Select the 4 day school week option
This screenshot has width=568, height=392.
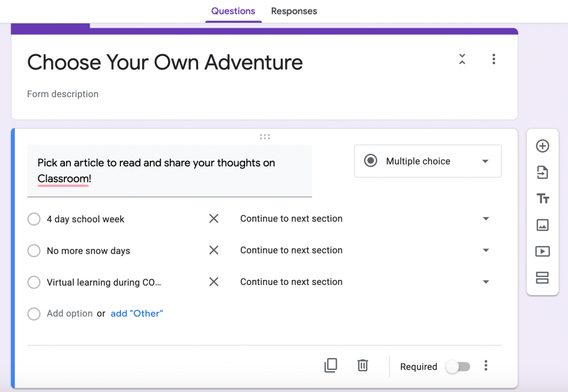pyautogui.click(x=34, y=219)
